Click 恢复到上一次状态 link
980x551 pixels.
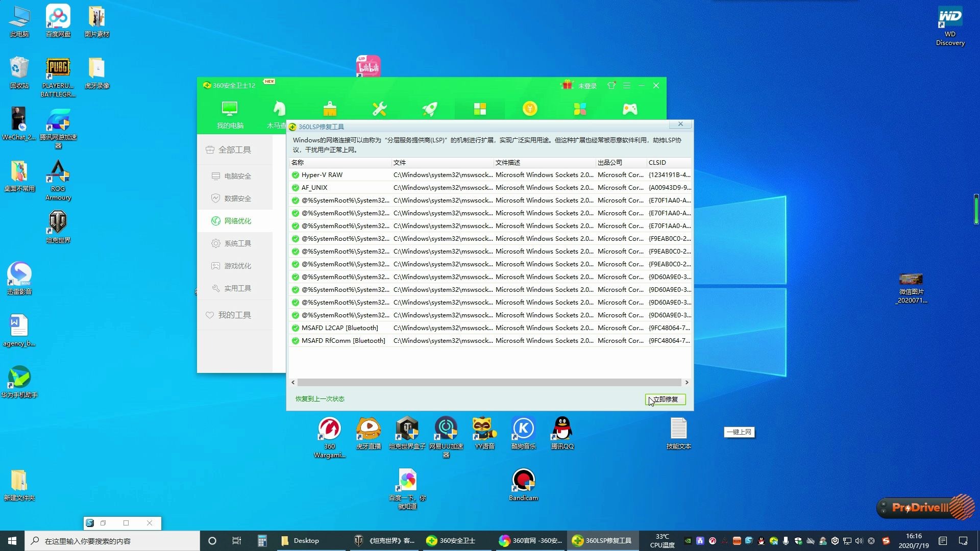tap(320, 399)
